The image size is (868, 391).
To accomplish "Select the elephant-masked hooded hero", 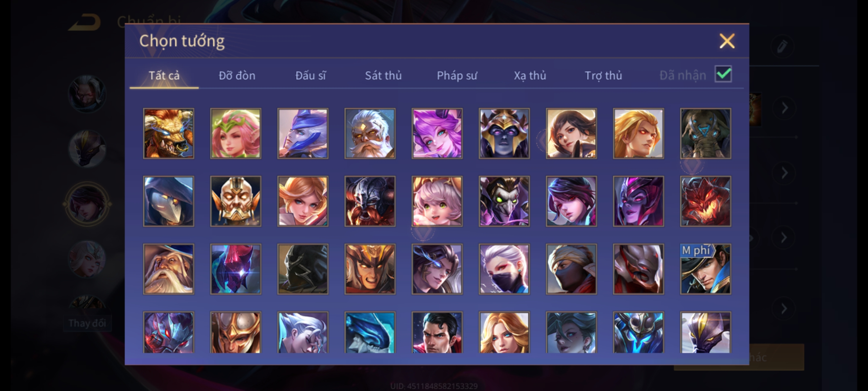I will [705, 134].
